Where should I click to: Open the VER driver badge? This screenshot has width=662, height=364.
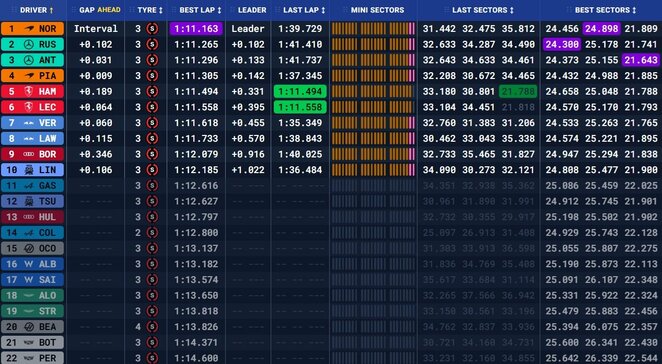coord(33,123)
